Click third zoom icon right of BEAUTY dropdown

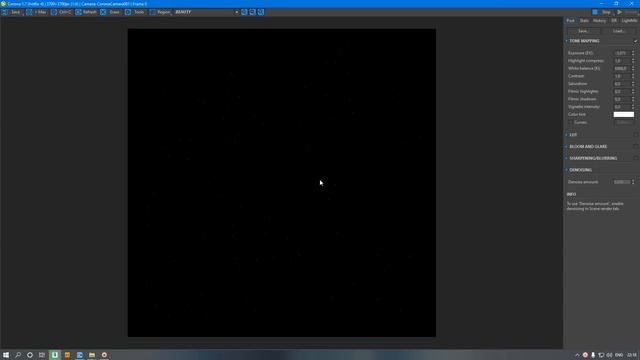tap(261, 12)
